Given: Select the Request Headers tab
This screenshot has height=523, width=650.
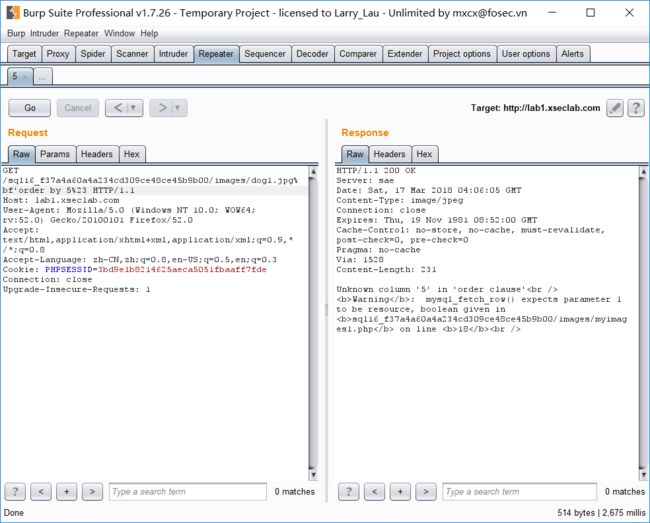Looking at the screenshot, I should click(97, 154).
